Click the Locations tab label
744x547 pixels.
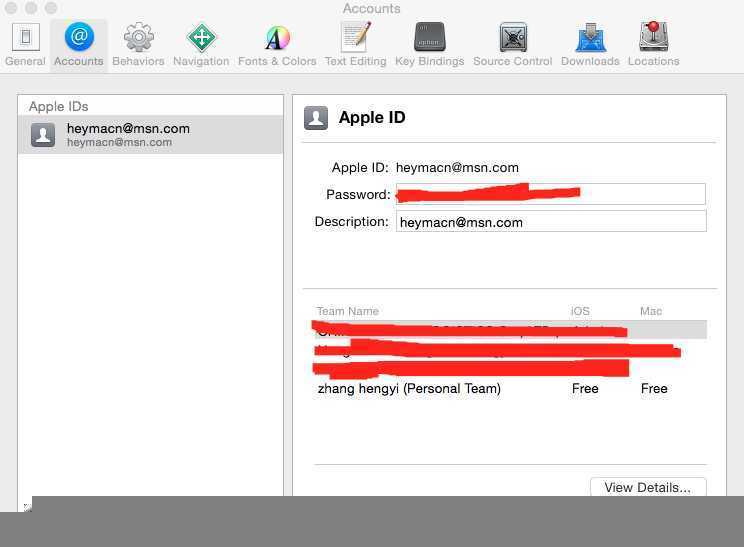point(653,61)
